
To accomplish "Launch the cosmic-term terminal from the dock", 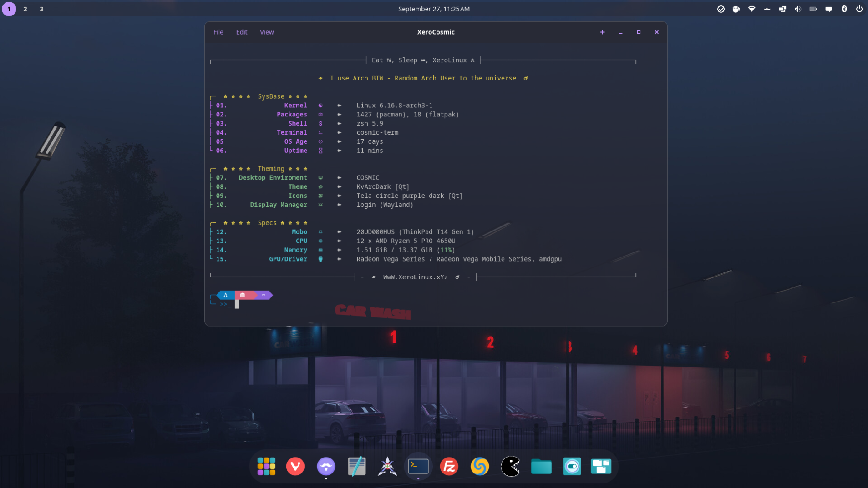I will point(417,466).
